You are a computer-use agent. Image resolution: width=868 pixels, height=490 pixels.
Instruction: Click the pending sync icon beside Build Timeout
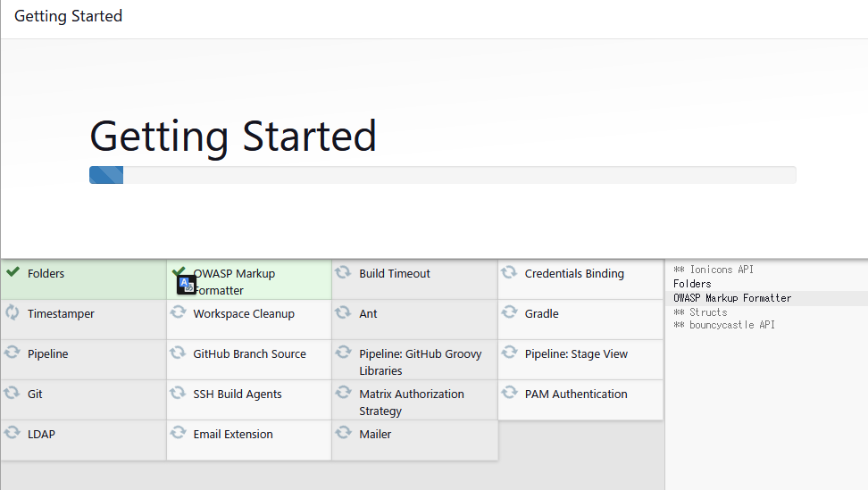(343, 272)
